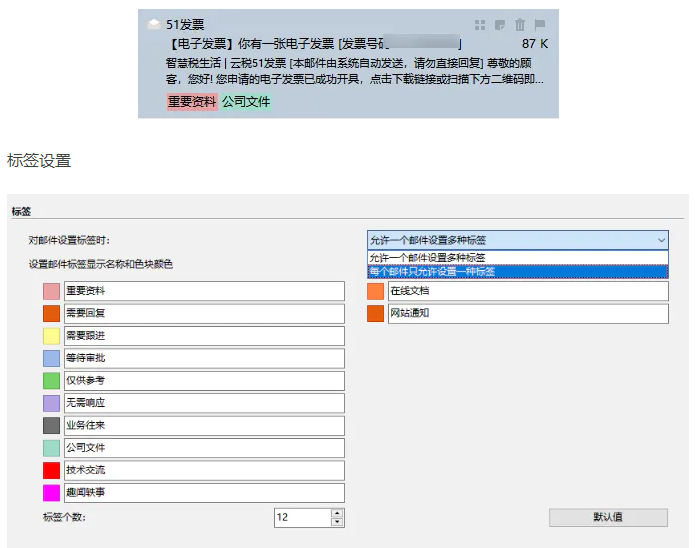
Task: Click the 重要资料 tag on the email
Action: [192, 101]
